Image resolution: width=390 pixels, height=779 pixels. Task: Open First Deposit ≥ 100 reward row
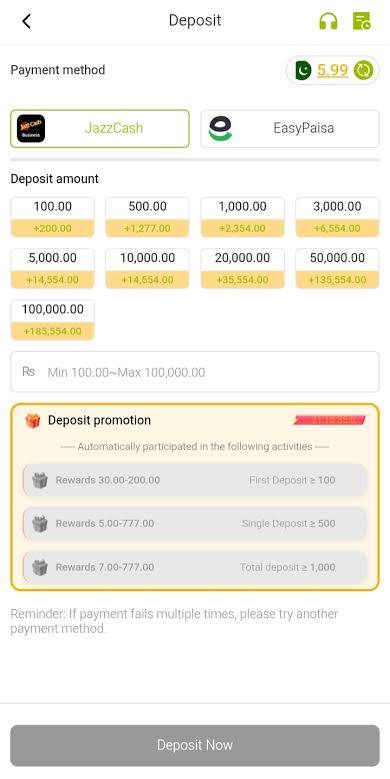pyautogui.click(x=195, y=480)
